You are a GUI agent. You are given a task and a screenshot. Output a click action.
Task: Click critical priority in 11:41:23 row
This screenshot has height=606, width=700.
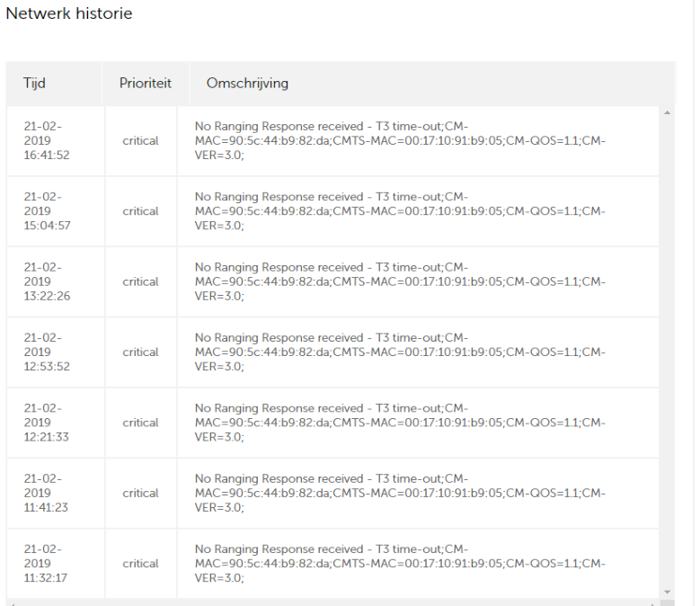pyautogui.click(x=140, y=493)
